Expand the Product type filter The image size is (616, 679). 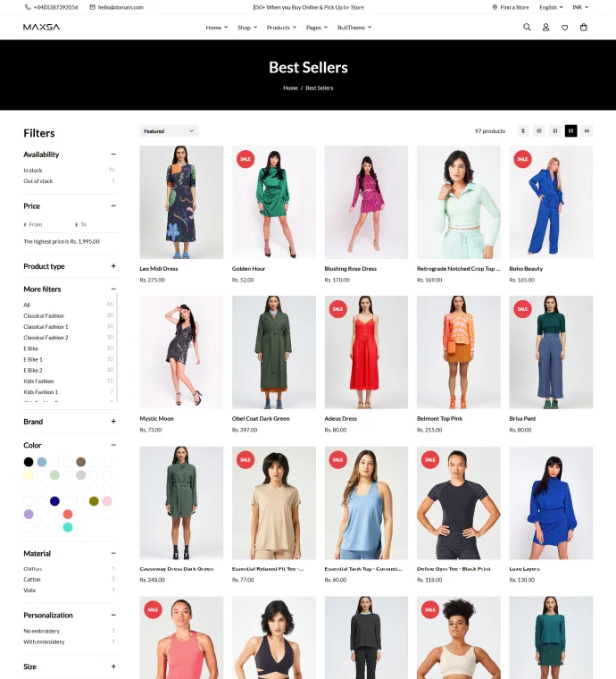113,266
